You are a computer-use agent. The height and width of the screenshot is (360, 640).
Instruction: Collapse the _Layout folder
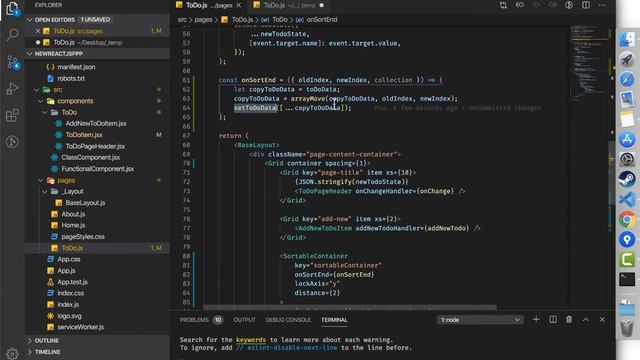[x=44, y=191]
